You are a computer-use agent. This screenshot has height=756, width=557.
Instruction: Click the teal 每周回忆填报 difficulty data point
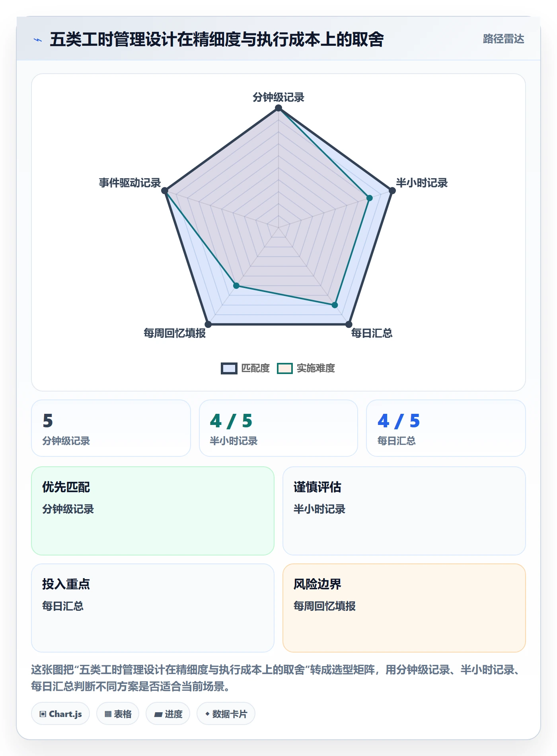pyautogui.click(x=236, y=285)
